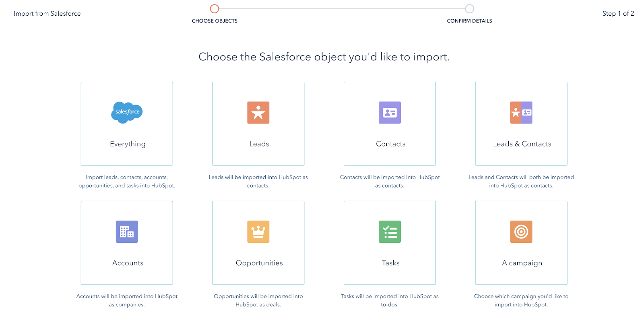Select the Confirm Details step circle

(x=469, y=8)
